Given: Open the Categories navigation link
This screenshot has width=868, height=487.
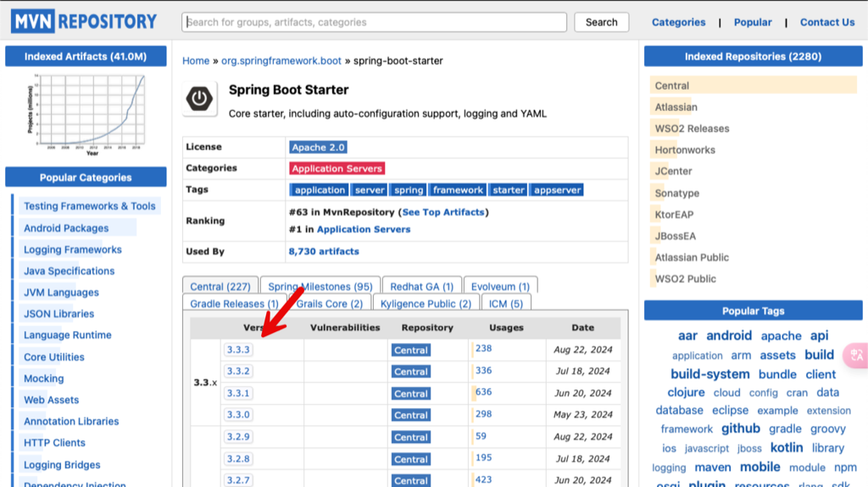Looking at the screenshot, I should coord(678,22).
